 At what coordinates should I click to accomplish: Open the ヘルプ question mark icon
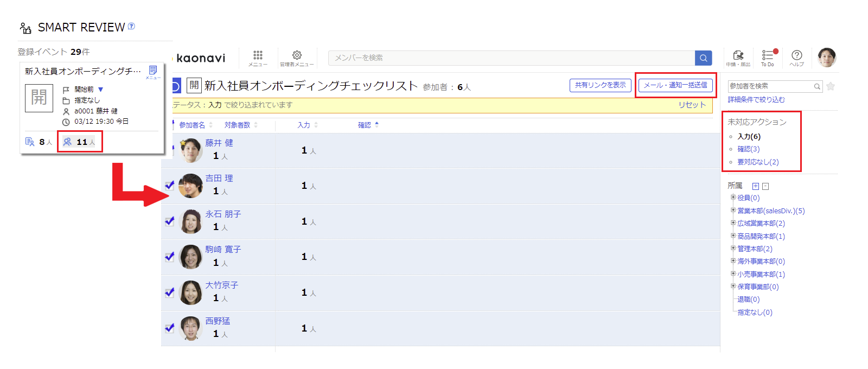tap(796, 56)
